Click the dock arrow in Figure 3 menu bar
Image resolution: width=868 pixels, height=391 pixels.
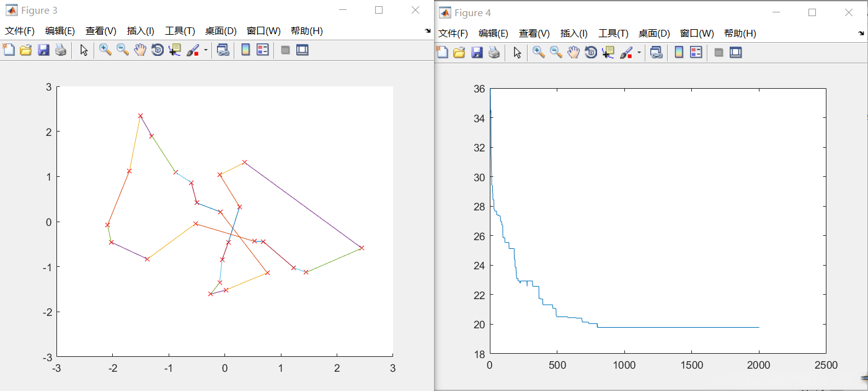428,31
